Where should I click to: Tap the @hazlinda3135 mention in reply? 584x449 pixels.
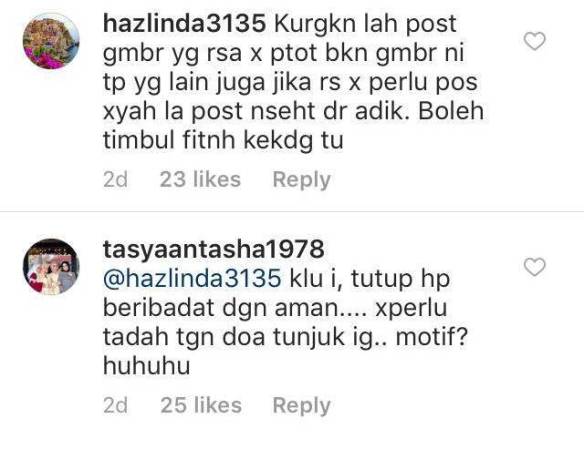click(192, 278)
